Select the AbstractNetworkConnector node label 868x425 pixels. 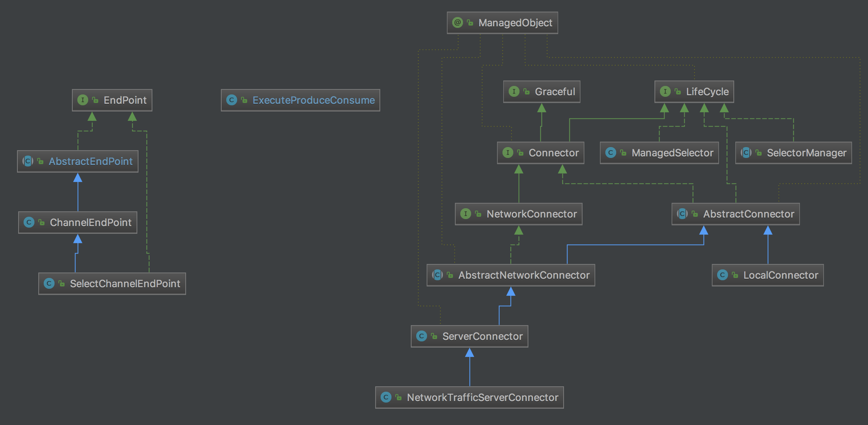tap(524, 275)
